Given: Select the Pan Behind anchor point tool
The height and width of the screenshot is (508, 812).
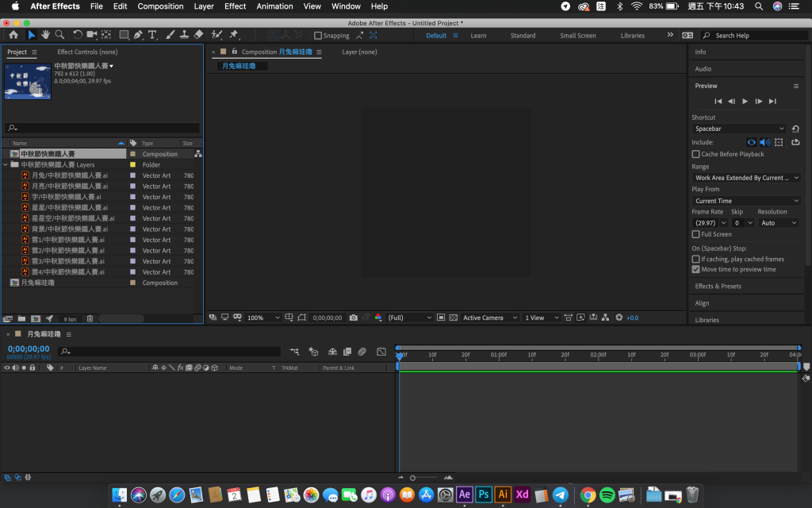Looking at the screenshot, I should 106,35.
